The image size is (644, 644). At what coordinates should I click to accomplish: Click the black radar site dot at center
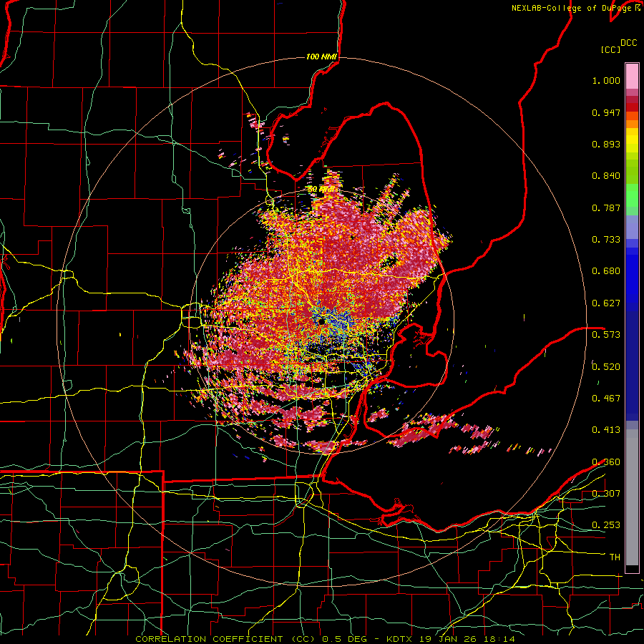tap(321, 321)
